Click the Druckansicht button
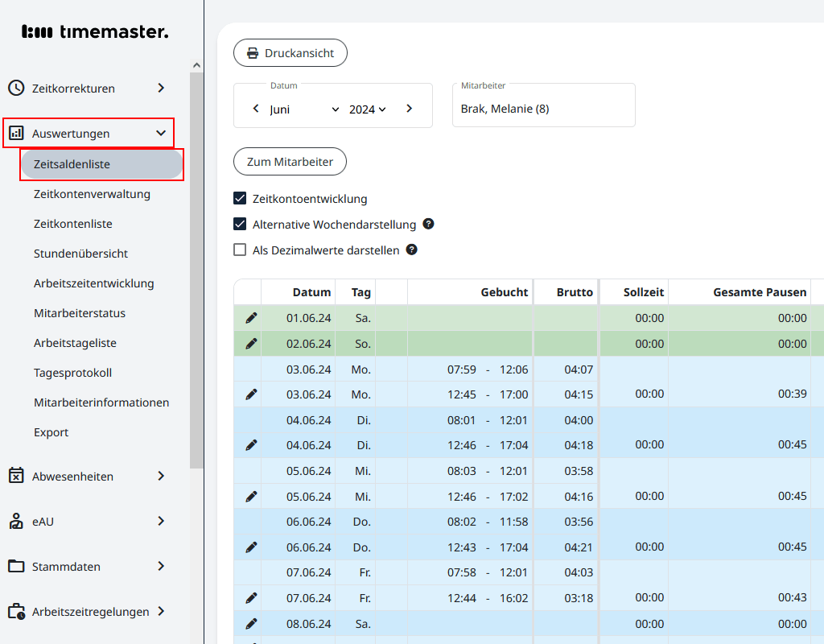This screenshot has height=644, width=824. point(290,53)
